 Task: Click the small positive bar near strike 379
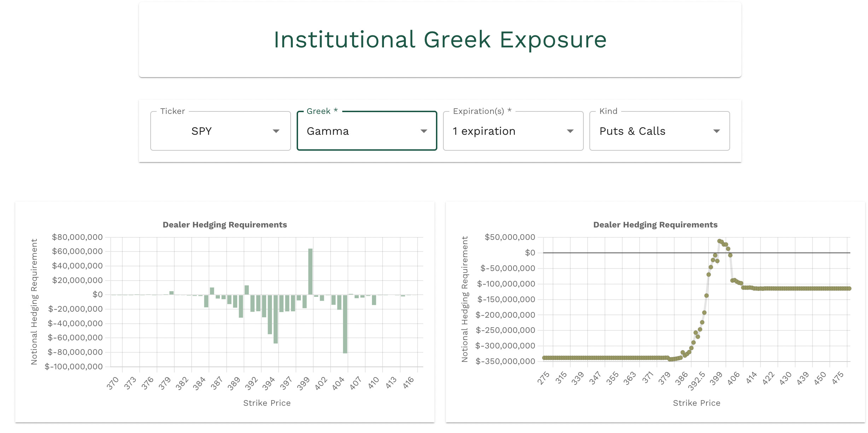(171, 293)
